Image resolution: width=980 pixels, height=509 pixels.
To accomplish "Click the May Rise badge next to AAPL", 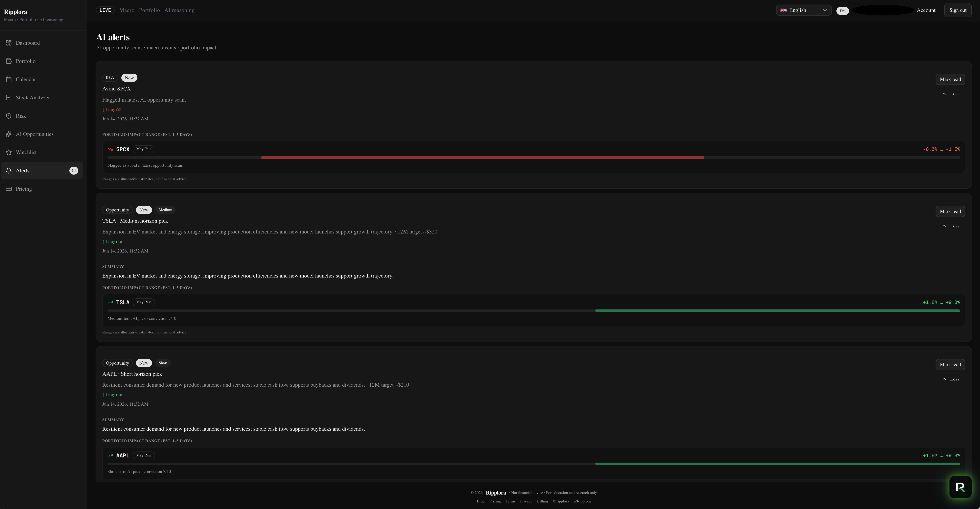I will pos(144,455).
